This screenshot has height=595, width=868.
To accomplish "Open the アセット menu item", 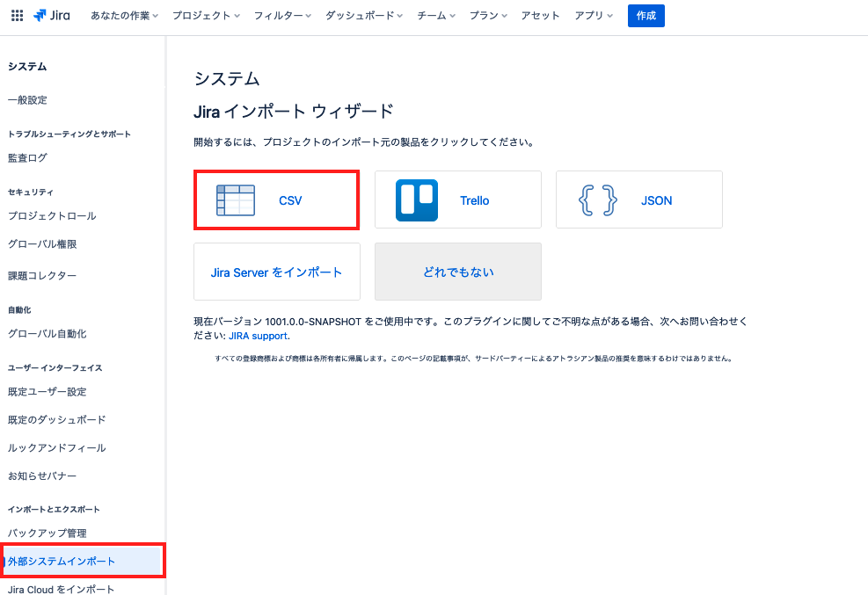I will (x=540, y=16).
